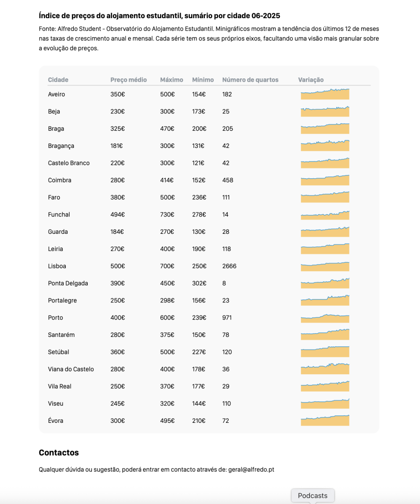Click the Porto variation mini chart
Image resolution: width=420 pixels, height=504 pixels.
pos(325,319)
